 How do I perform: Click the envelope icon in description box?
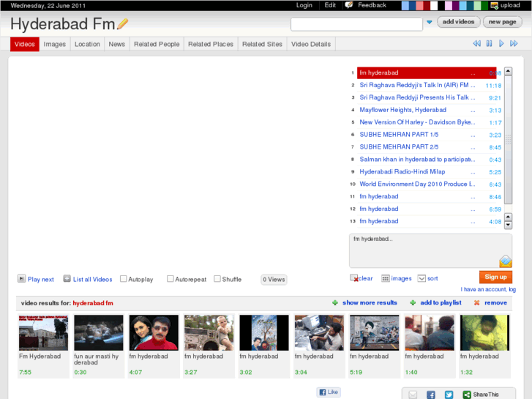tap(506, 261)
